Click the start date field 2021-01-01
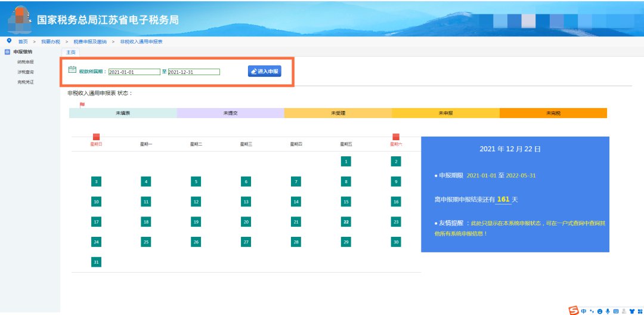The width and height of the screenshot is (644, 315). (x=134, y=72)
